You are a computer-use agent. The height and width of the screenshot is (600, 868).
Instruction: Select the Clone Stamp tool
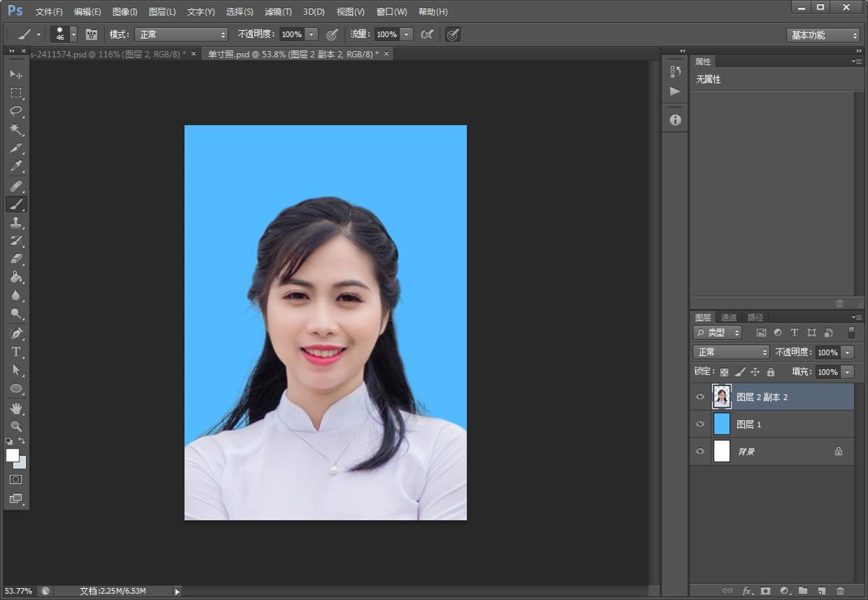[x=16, y=223]
